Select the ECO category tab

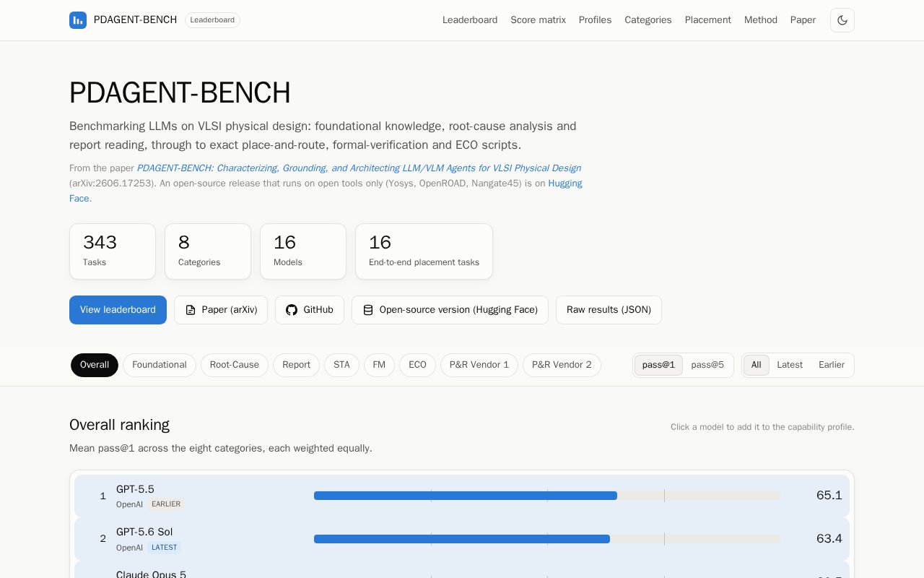point(417,365)
